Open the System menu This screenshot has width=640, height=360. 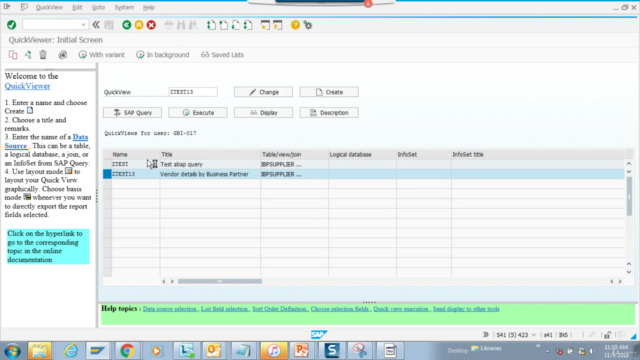coord(124,7)
